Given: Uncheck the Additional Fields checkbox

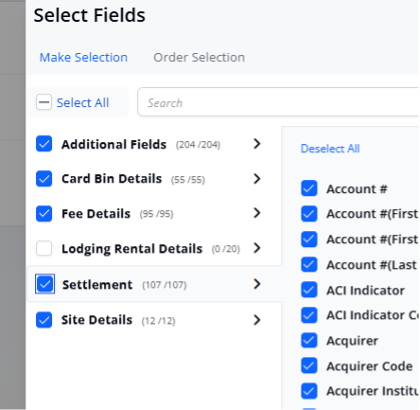Looking at the screenshot, I should click(x=44, y=144).
